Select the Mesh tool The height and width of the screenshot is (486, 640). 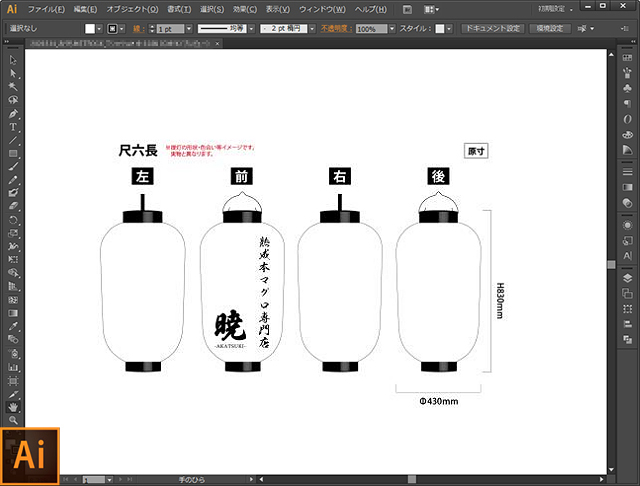pyautogui.click(x=13, y=300)
